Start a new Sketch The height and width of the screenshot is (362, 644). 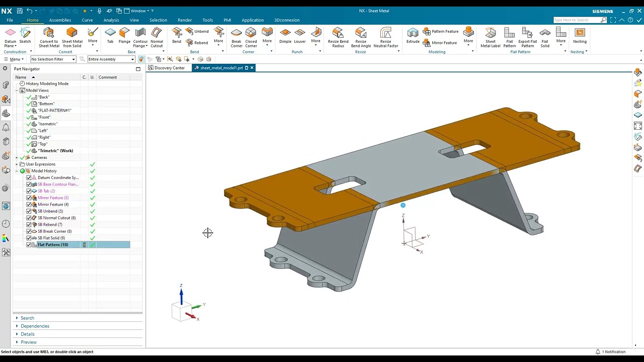pyautogui.click(x=25, y=36)
